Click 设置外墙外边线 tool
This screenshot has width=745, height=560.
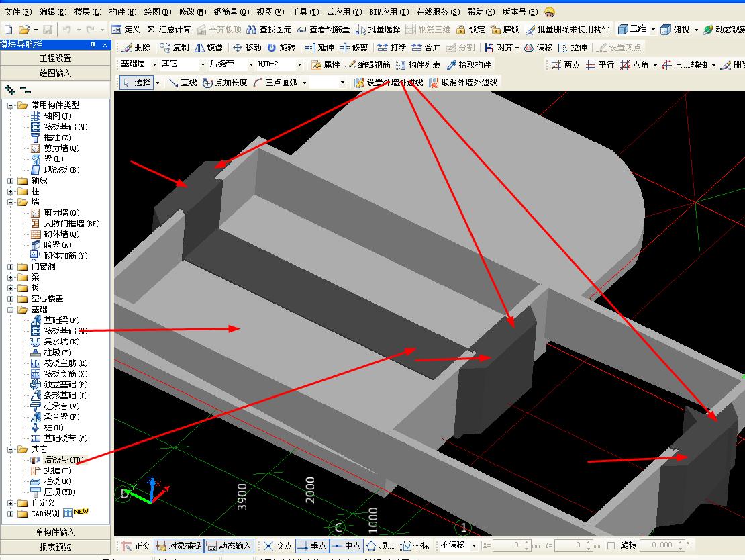pyautogui.click(x=389, y=82)
